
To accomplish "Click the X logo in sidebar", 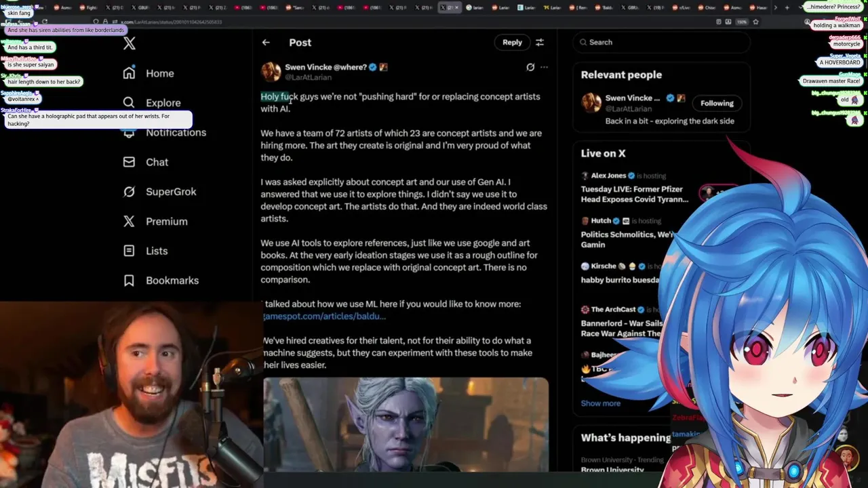I will pyautogui.click(x=130, y=44).
